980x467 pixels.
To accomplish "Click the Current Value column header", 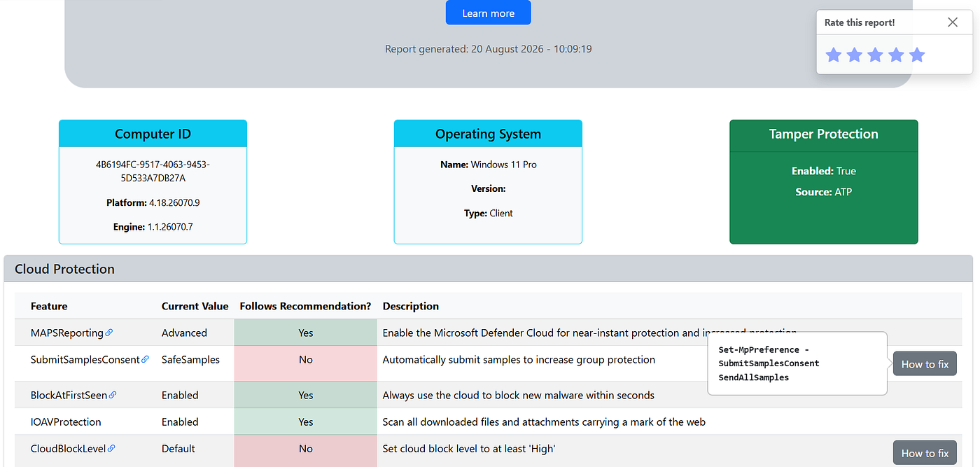I will pos(195,306).
